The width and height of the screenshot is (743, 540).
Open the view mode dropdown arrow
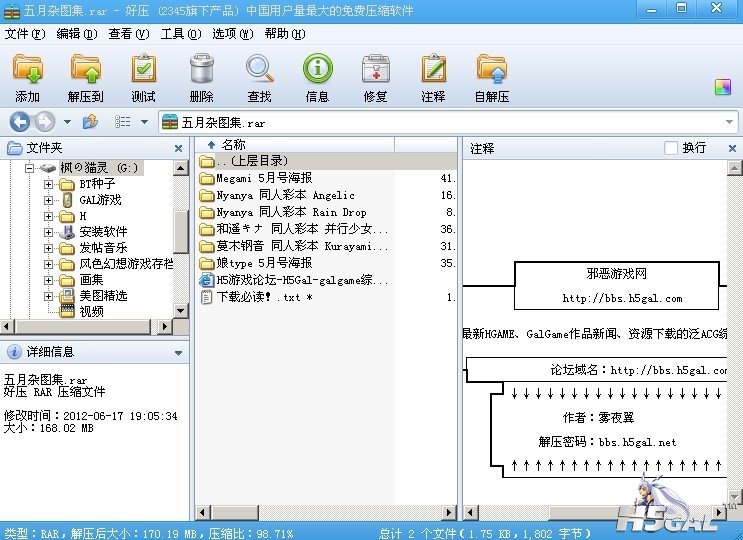(144, 122)
